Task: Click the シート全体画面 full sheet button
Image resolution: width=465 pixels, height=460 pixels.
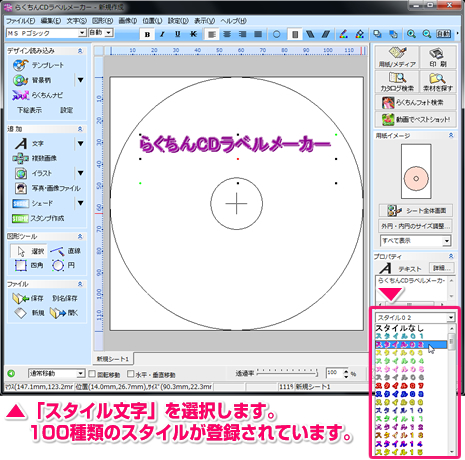Action: [x=416, y=211]
